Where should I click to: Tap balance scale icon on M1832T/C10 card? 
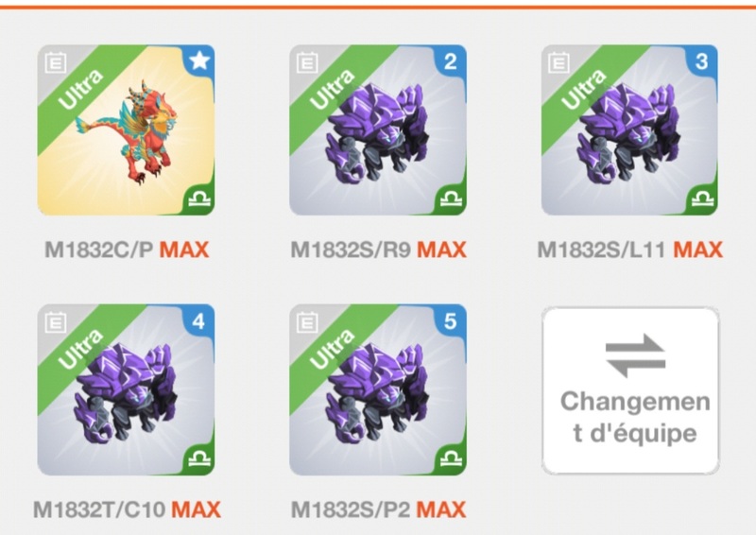click(199, 458)
